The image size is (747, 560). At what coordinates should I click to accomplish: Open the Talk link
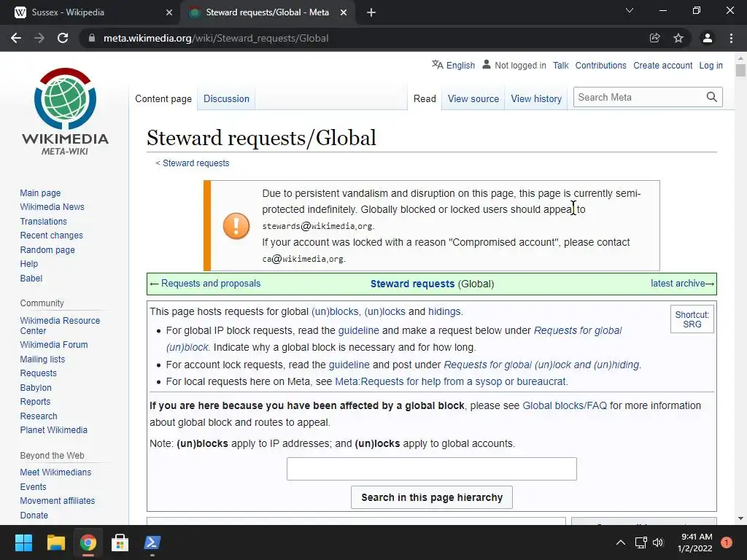(561, 65)
